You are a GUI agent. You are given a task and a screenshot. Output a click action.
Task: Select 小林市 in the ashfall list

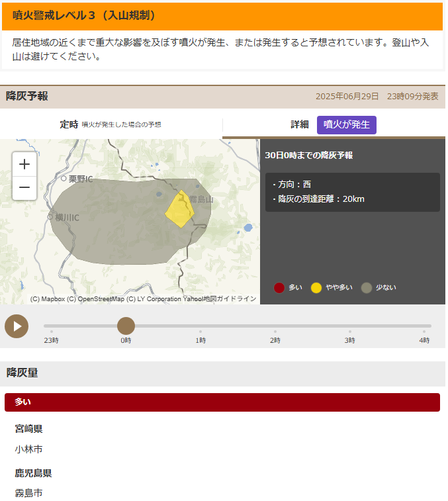click(28, 449)
